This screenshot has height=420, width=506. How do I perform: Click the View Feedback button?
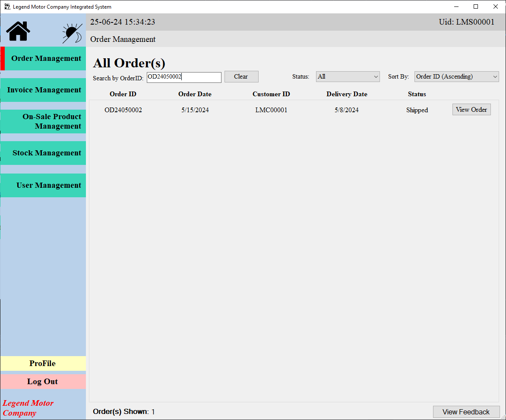click(x=466, y=412)
